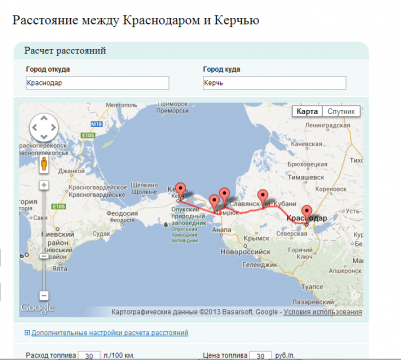The height and width of the screenshot is (360, 401).
Task: Open the Условия использования link
Action: coord(323,312)
